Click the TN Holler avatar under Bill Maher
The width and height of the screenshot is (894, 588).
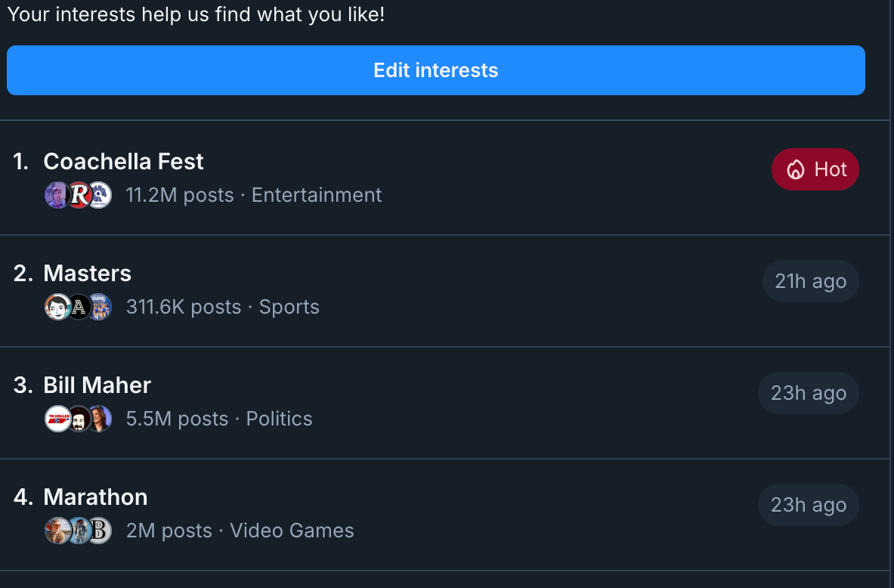pyautogui.click(x=57, y=419)
